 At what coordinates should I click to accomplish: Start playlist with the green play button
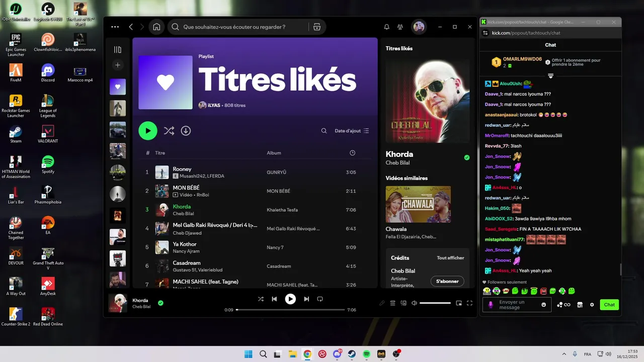click(x=148, y=131)
